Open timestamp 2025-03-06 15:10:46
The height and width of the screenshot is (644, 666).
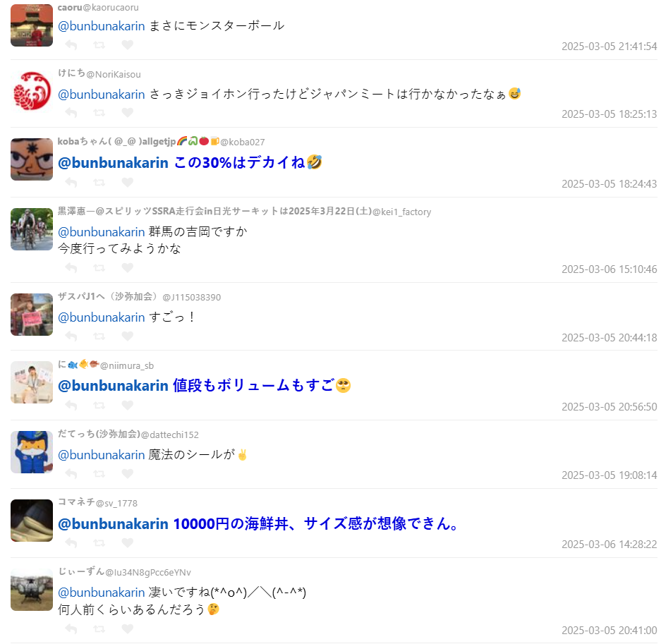pyautogui.click(x=609, y=269)
